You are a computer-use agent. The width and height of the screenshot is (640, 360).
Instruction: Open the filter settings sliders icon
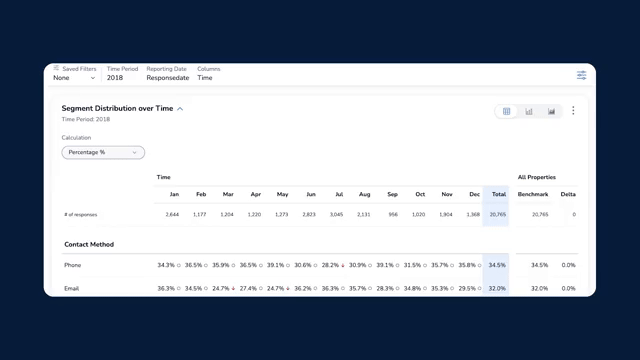coord(581,76)
